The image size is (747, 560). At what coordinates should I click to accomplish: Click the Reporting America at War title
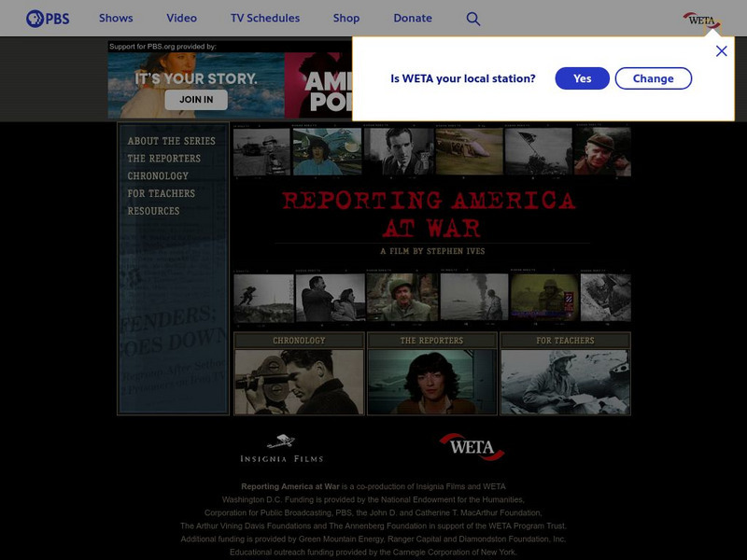click(x=430, y=214)
